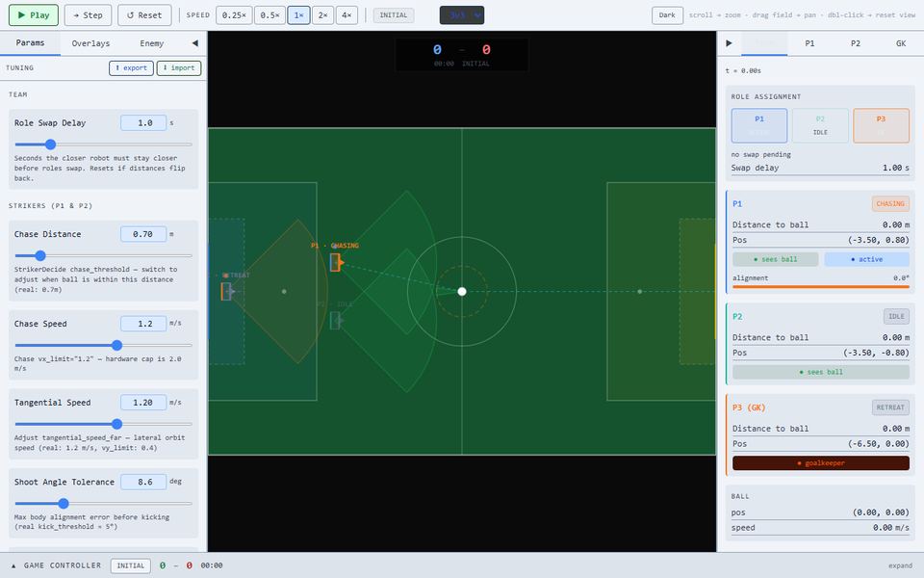The image size is (924, 578).
Task: Set the speed to 0.25×
Action: [234, 14]
